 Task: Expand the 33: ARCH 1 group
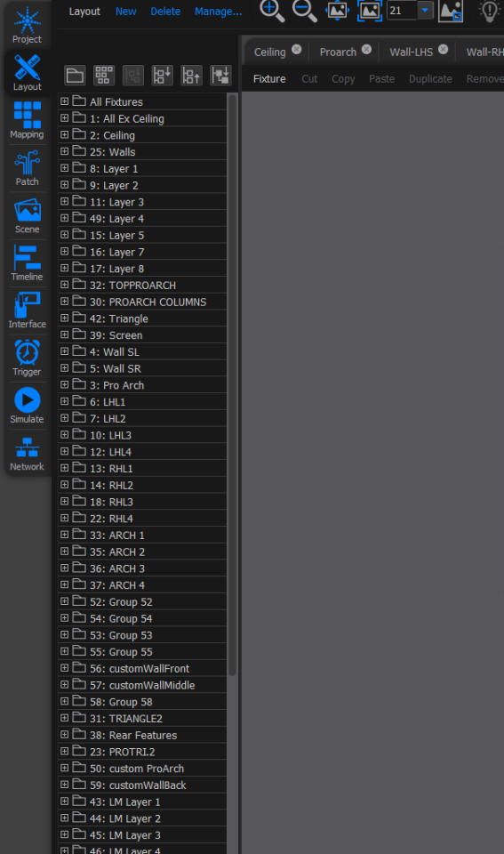[64, 535]
